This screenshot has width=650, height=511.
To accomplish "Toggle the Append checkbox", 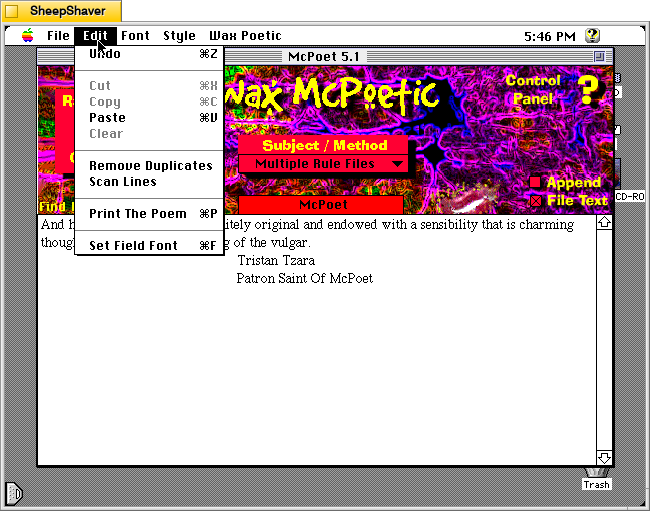I will pyautogui.click(x=535, y=182).
